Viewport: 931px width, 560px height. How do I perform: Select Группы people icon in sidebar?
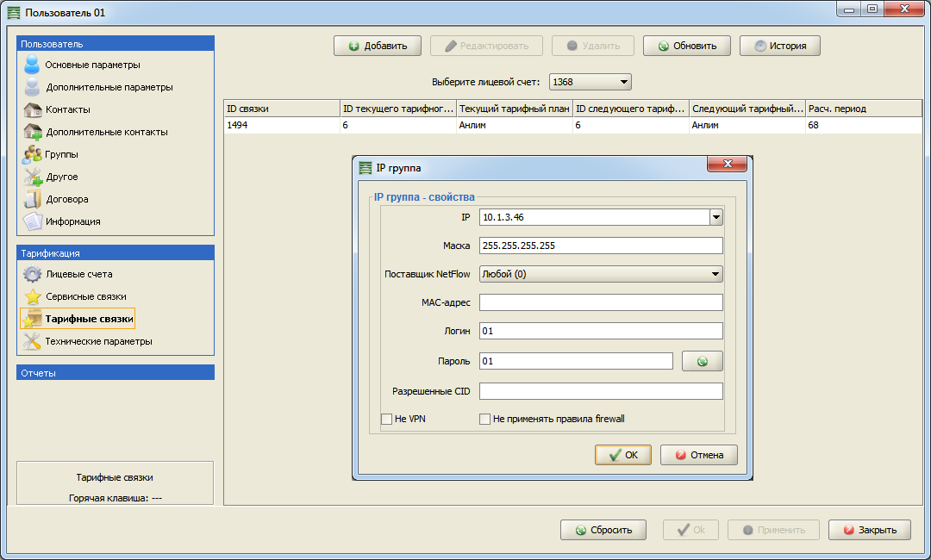[x=33, y=154]
